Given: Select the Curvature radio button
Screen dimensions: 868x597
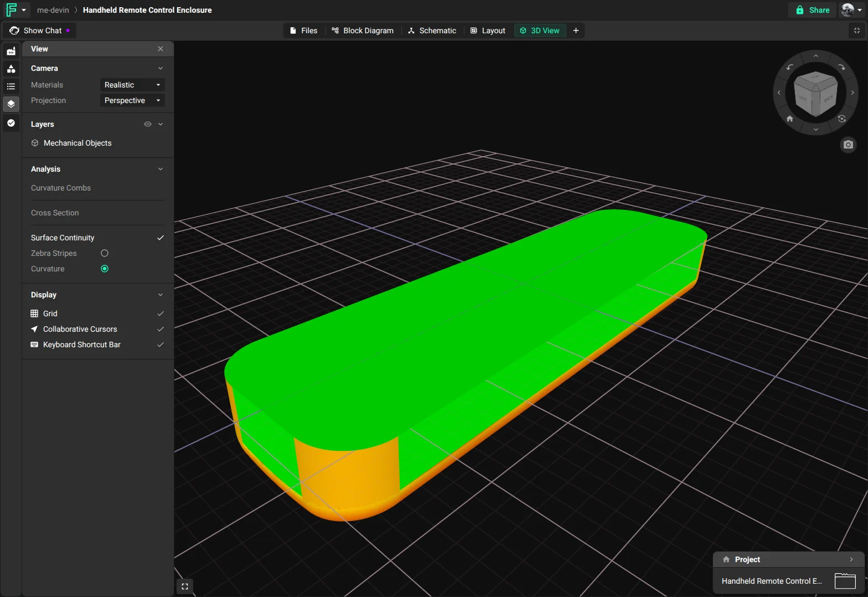Looking at the screenshot, I should point(105,269).
